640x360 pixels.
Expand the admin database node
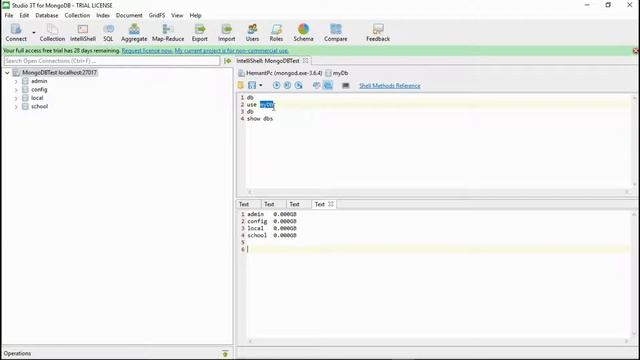coord(16,81)
